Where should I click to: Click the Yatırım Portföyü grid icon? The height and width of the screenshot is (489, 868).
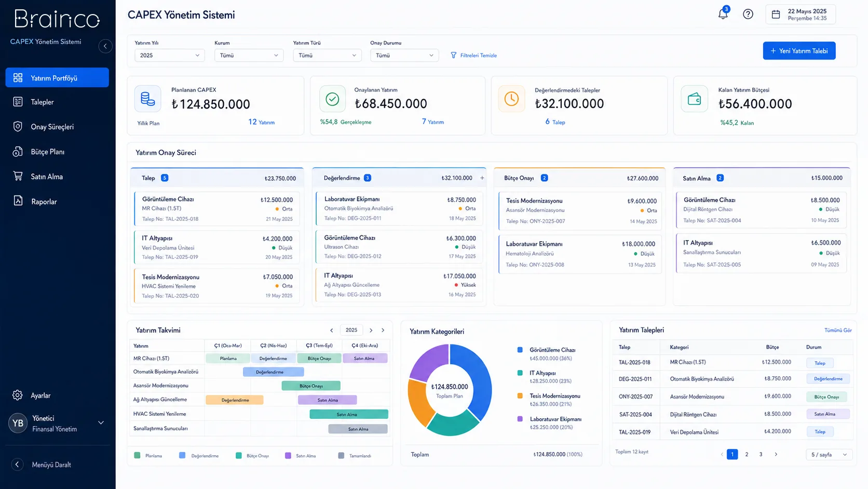point(18,77)
